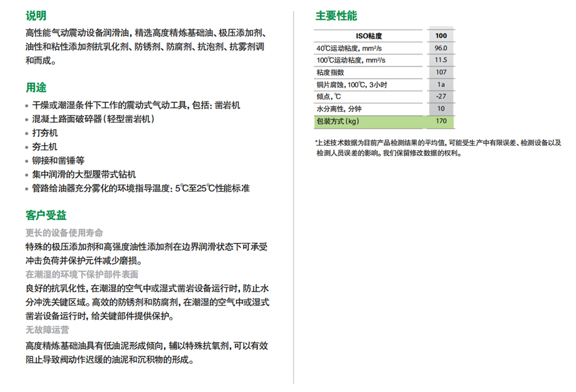Screen dimensions: 576x392
Task: Click the 40℃运动粘度 row label
Action: coord(349,48)
